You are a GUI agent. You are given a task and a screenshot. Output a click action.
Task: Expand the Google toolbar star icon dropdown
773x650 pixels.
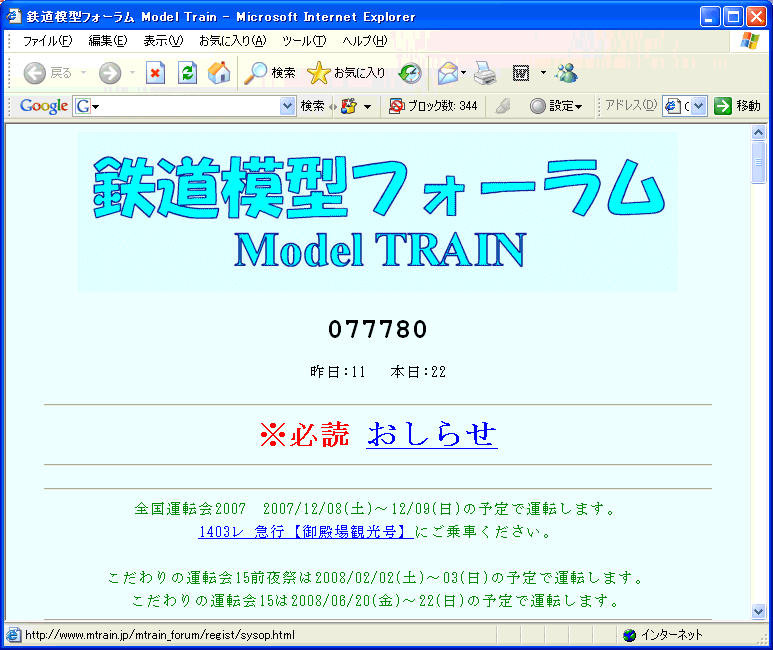click(x=367, y=107)
